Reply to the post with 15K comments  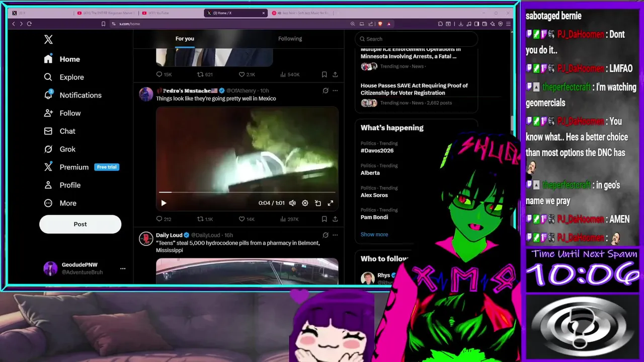pos(164,74)
